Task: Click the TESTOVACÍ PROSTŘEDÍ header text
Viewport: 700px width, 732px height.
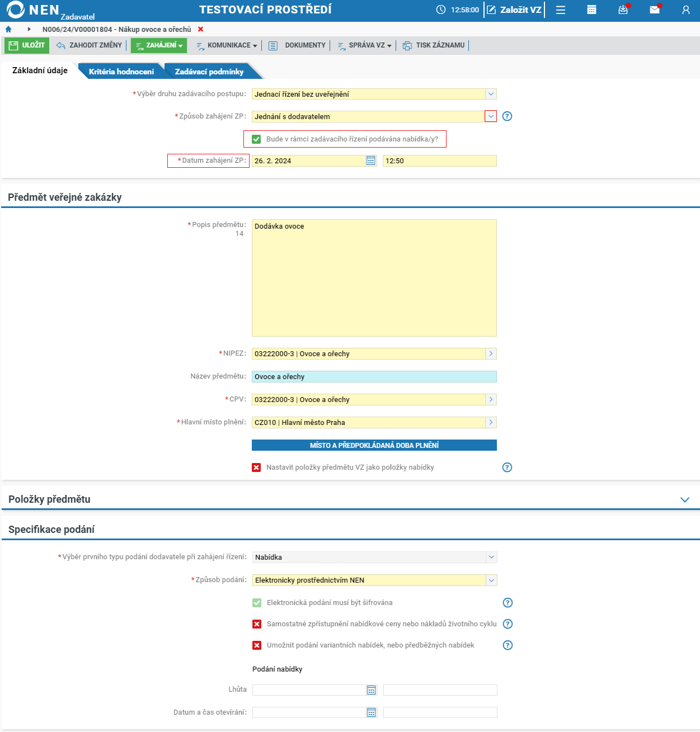Action: (x=265, y=10)
